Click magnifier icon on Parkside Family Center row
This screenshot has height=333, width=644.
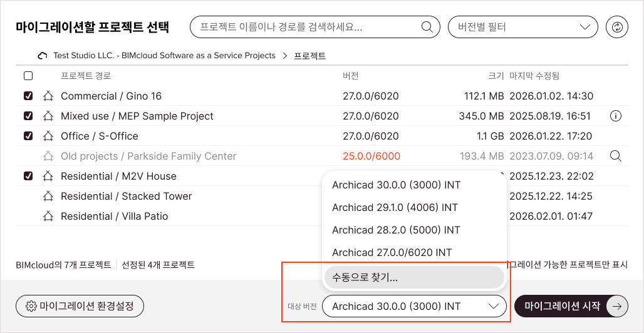[615, 156]
